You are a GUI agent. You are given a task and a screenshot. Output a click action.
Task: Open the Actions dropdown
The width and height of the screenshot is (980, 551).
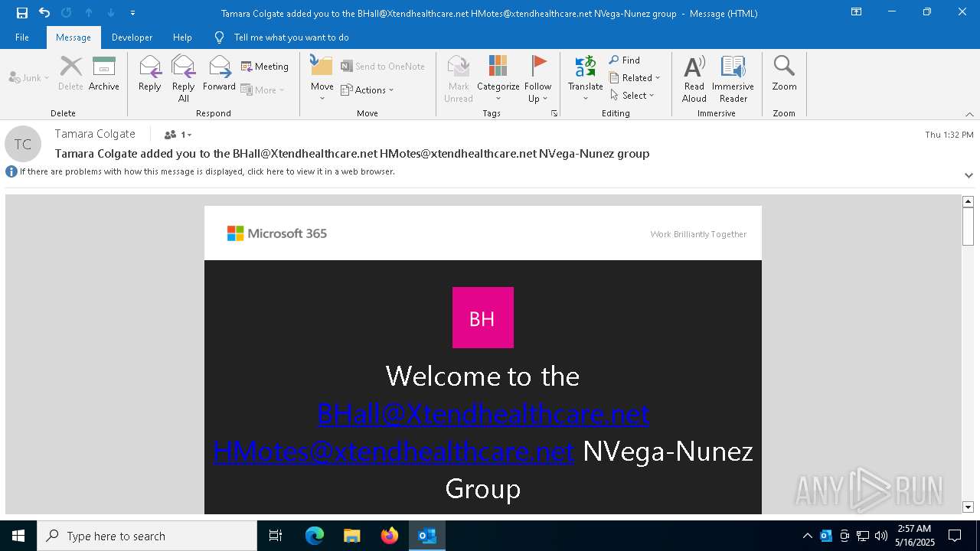(x=367, y=90)
